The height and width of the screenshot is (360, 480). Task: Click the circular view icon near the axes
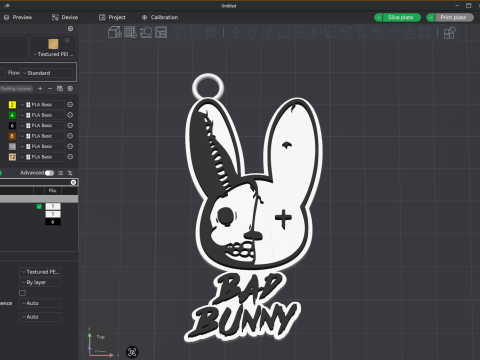point(132,352)
